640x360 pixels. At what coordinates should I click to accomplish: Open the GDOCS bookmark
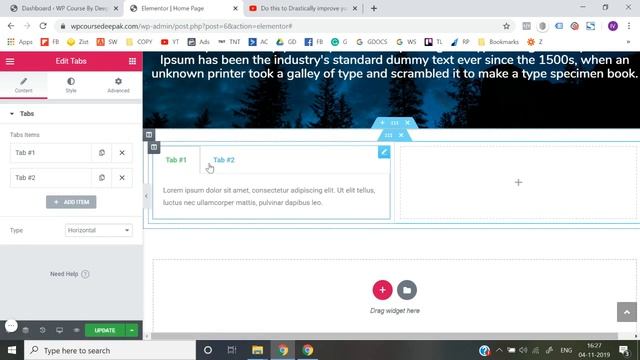(x=371, y=42)
